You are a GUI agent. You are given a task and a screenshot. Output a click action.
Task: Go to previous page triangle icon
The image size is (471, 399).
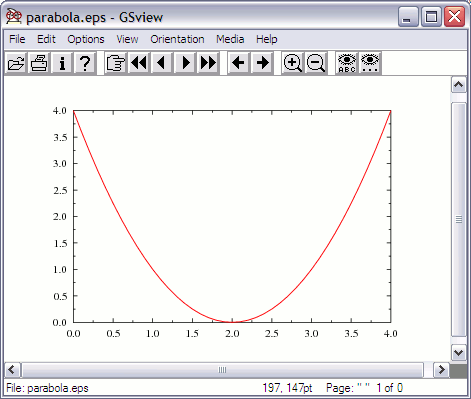(162, 63)
